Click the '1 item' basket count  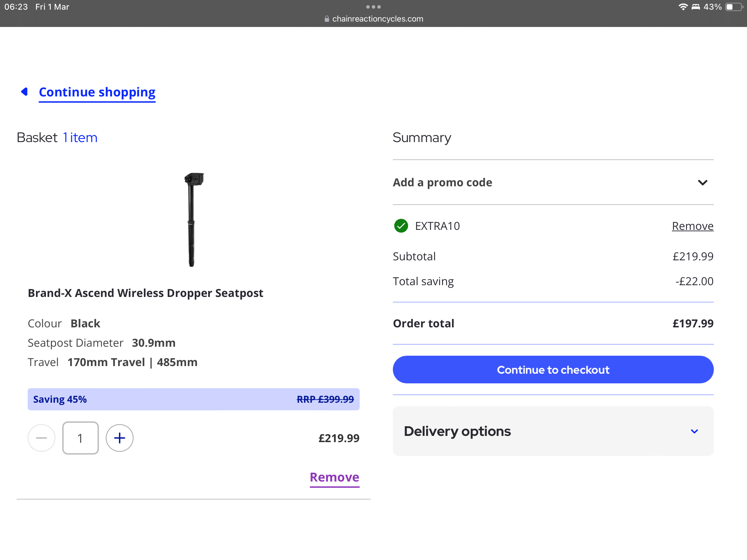pos(80,138)
